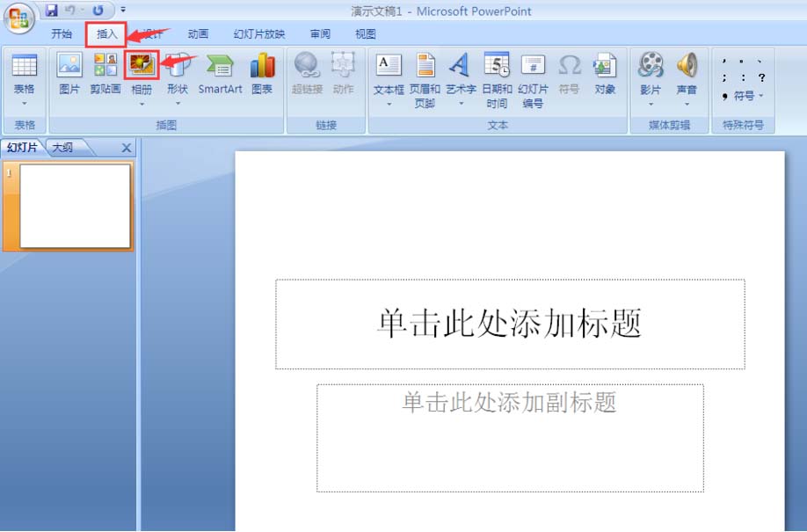This screenshot has height=532, width=807.
Task: Open the 动画 ribbon tab
Action: [x=198, y=34]
